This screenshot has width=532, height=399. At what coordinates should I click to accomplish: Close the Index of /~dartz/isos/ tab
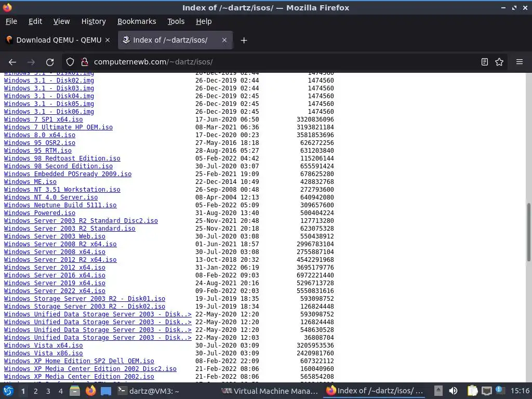[x=224, y=40]
